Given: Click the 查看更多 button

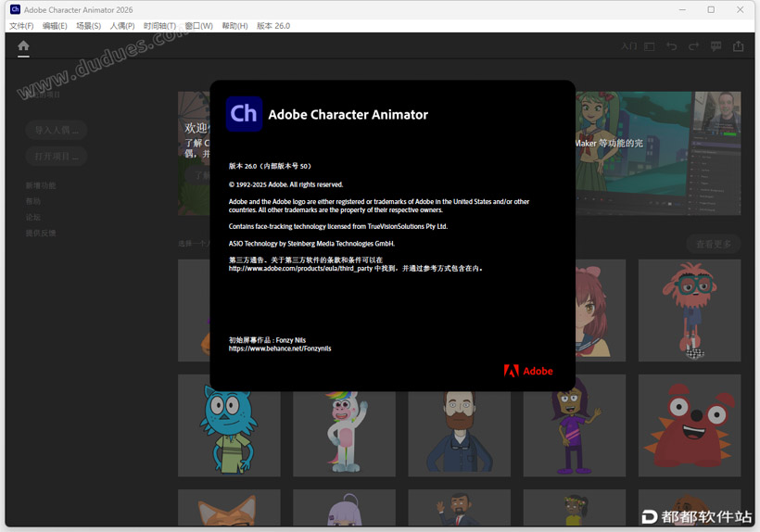Looking at the screenshot, I should [714, 244].
